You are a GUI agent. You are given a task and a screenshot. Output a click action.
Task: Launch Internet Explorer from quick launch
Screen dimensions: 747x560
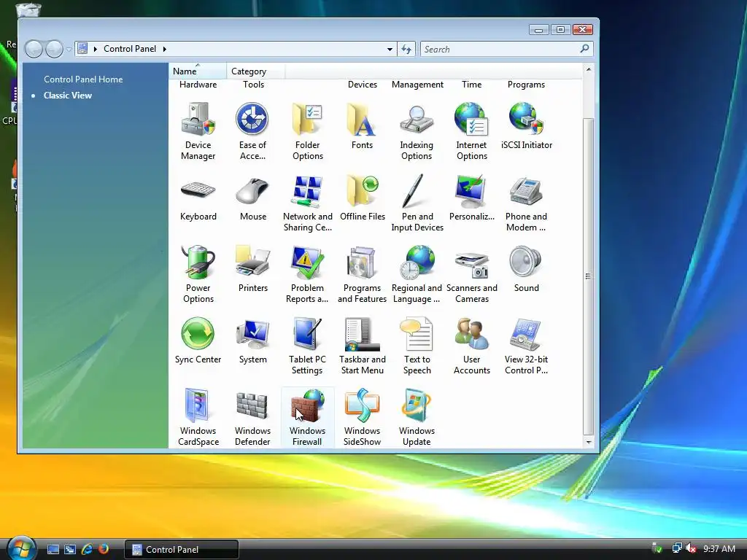87,550
